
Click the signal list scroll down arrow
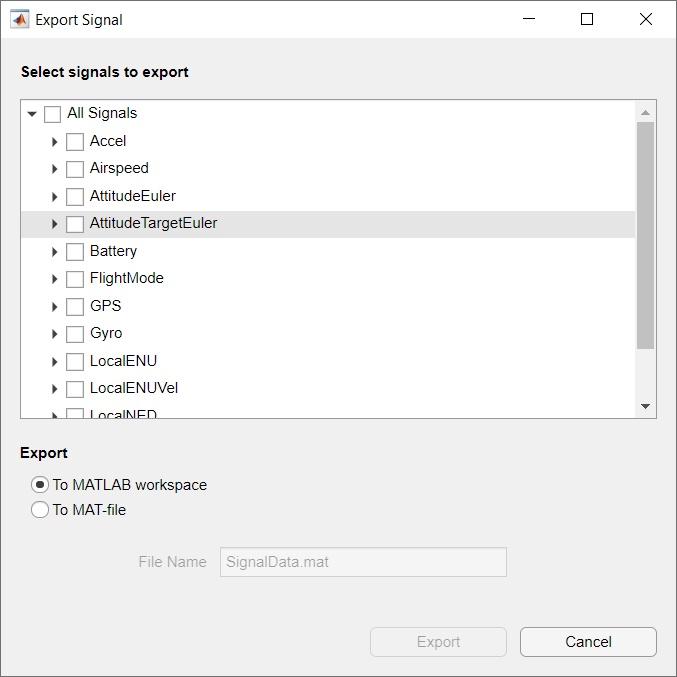coord(645,406)
